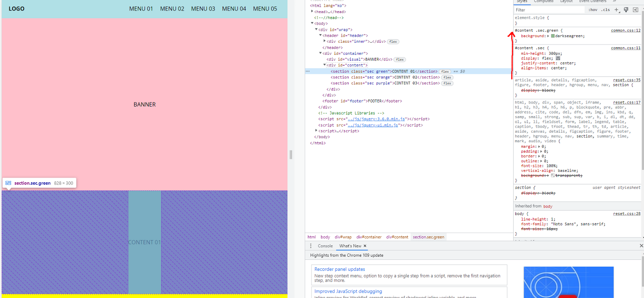Select div#content in the breadcrumb bar
The height and width of the screenshot is (298, 644).
[x=397, y=237]
